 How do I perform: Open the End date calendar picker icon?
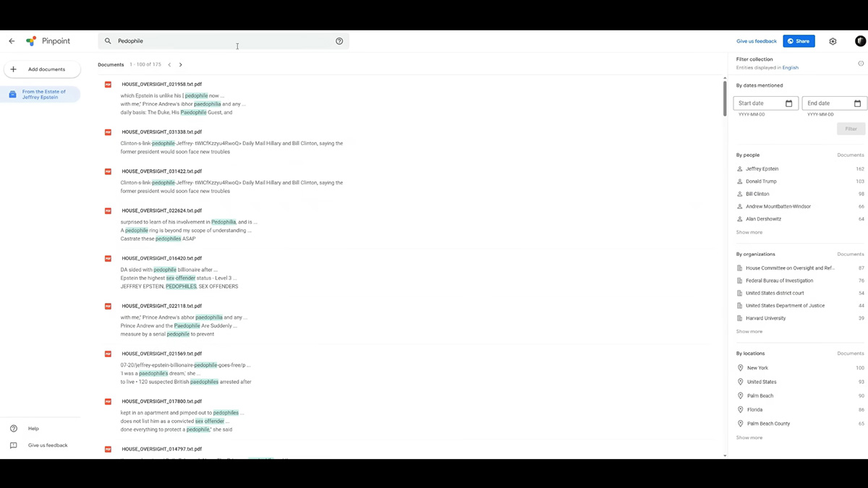click(857, 103)
